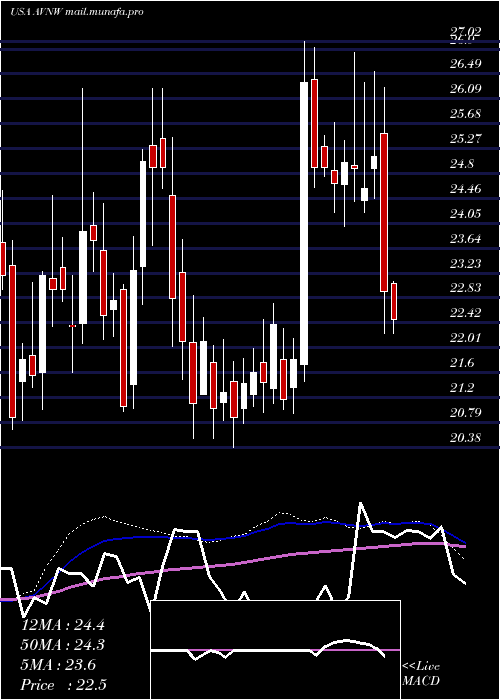The width and height of the screenshot is (500, 700).
Task: Click the 24.46 price axis label
Action: 465,189
